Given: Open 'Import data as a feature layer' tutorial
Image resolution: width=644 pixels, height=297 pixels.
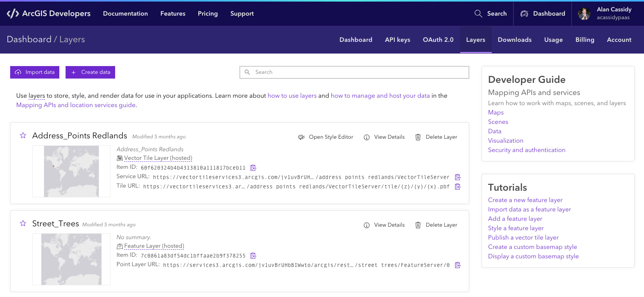Looking at the screenshot, I should pyautogui.click(x=529, y=209).
